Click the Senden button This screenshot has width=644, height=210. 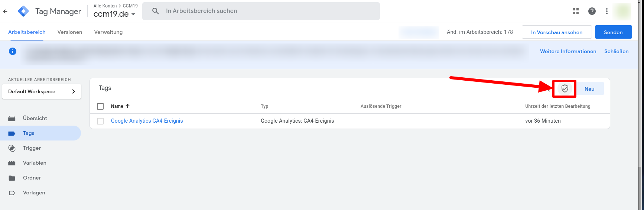click(x=613, y=32)
